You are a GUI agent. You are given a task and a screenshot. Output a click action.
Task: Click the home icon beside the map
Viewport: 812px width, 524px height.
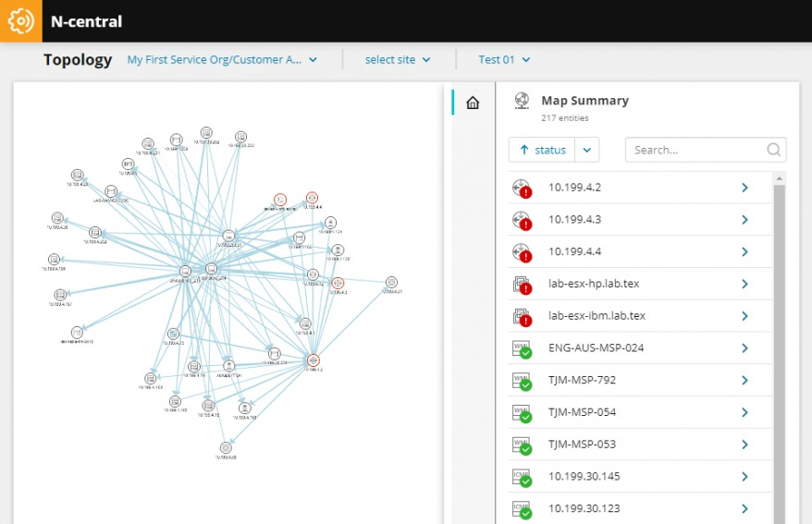coord(473,103)
